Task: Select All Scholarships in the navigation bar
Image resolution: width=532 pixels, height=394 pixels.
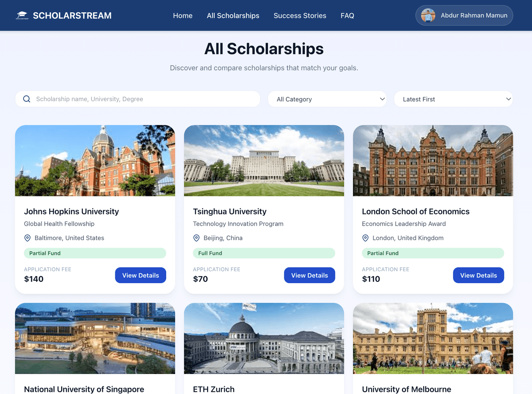Action: tap(233, 16)
